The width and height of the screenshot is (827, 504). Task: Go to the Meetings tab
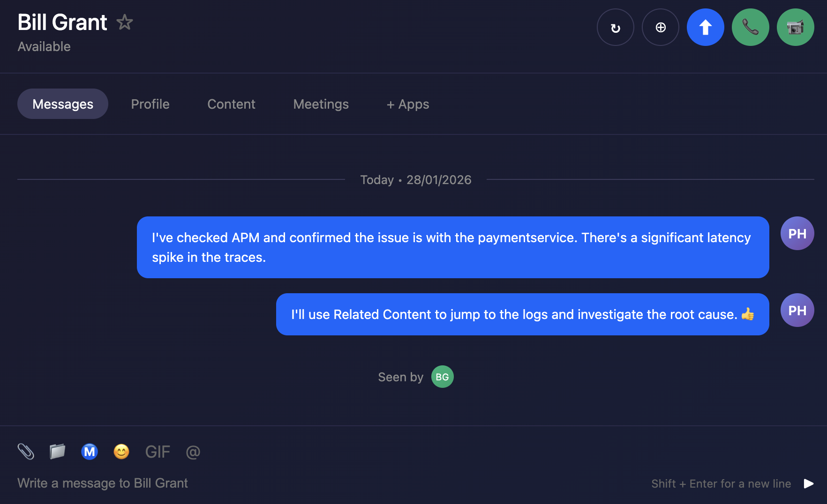click(321, 104)
